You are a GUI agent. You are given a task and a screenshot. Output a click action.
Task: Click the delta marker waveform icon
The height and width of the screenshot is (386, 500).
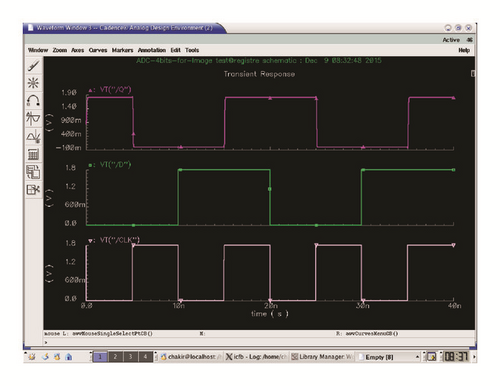coord(33,136)
